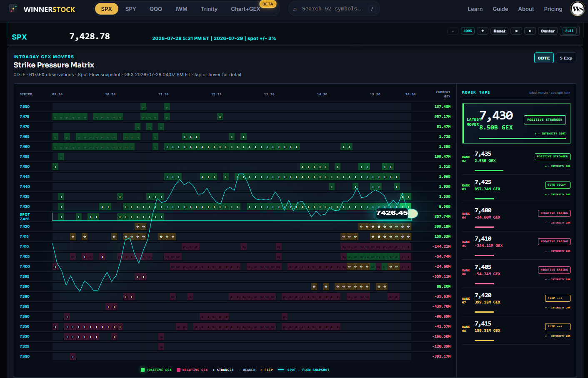Select rank 05 mover 7,410
The image size is (588, 378).
pyautogui.click(x=516, y=246)
